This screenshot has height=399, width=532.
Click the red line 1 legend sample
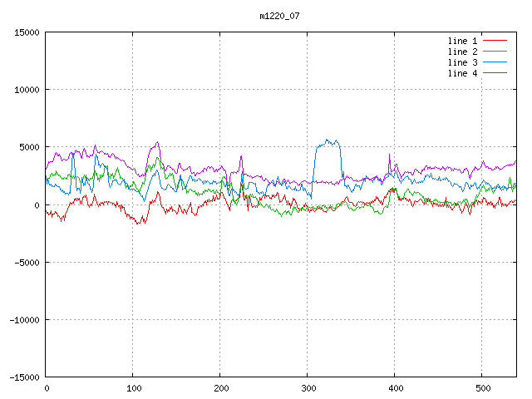pyautogui.click(x=495, y=41)
